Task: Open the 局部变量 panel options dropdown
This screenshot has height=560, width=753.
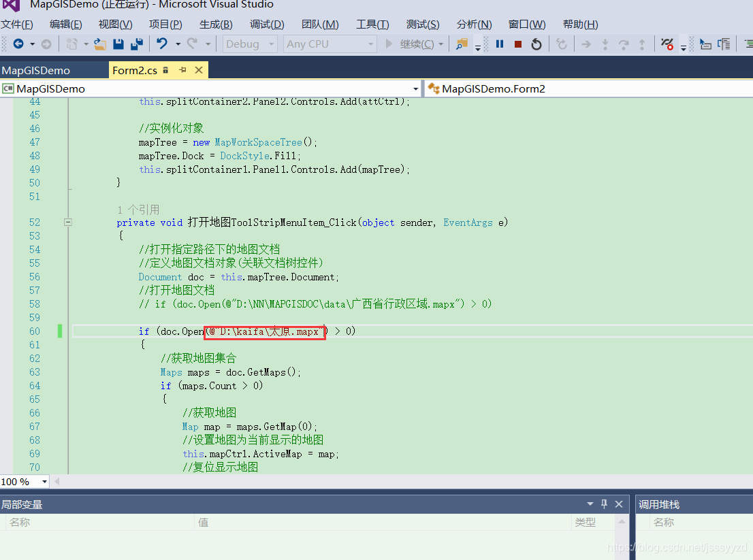Action: coord(590,504)
